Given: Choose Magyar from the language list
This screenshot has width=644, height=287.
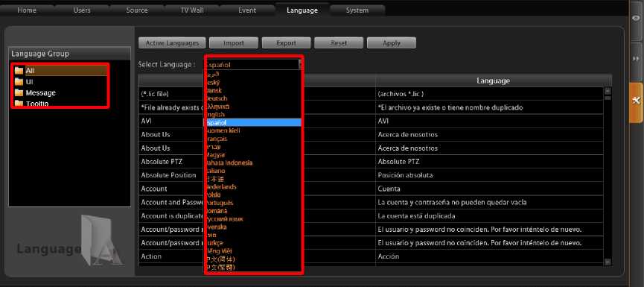Looking at the screenshot, I should point(253,154).
